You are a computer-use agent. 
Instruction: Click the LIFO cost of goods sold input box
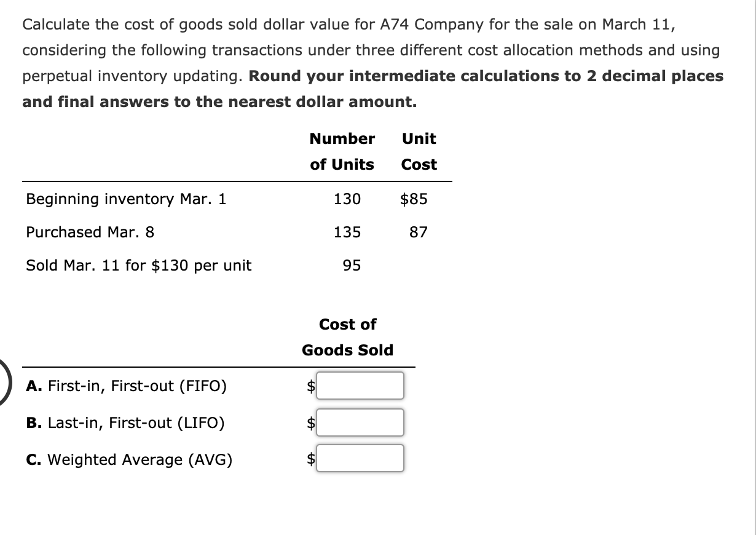coord(360,422)
